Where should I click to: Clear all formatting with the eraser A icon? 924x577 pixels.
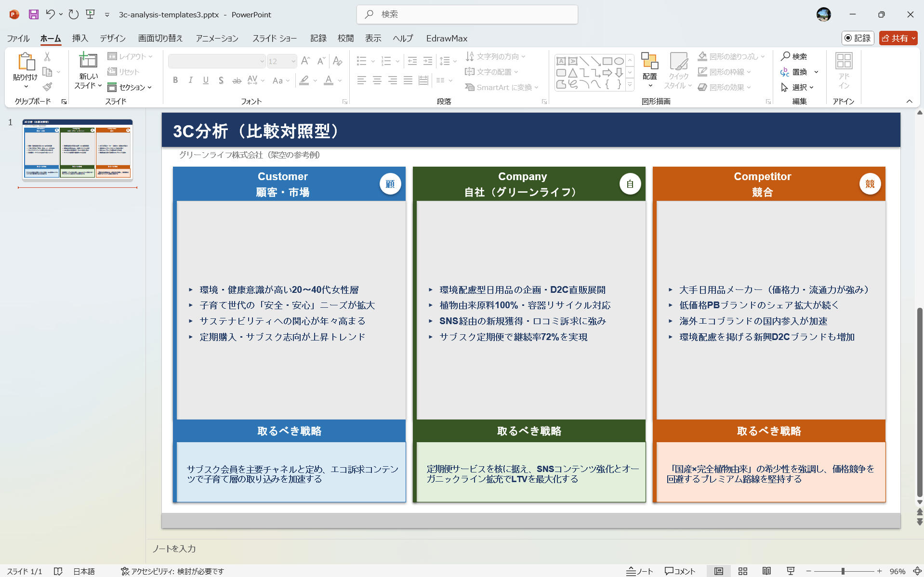point(337,61)
